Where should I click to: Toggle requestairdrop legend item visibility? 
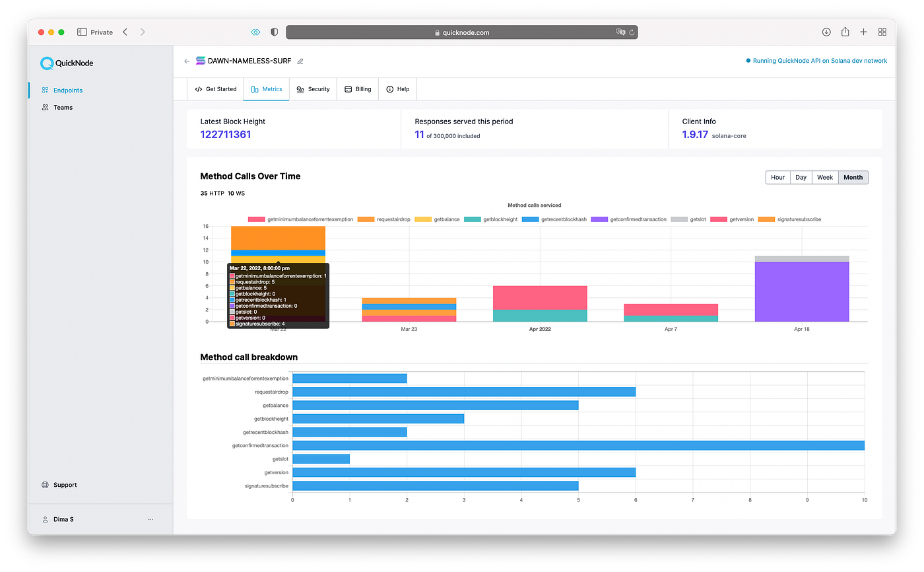(x=384, y=219)
